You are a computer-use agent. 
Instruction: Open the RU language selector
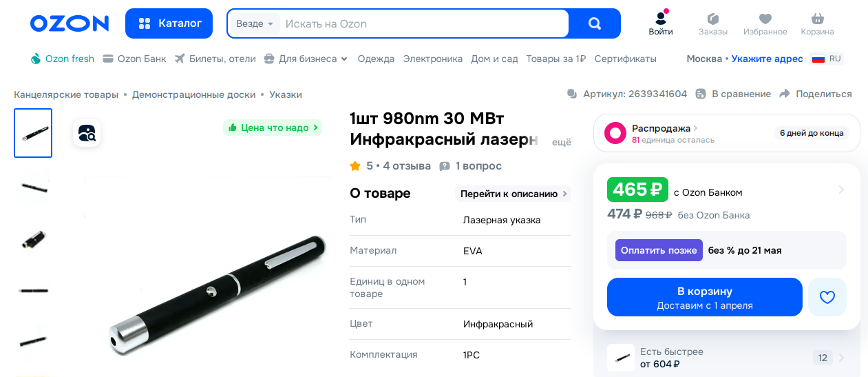click(x=827, y=59)
